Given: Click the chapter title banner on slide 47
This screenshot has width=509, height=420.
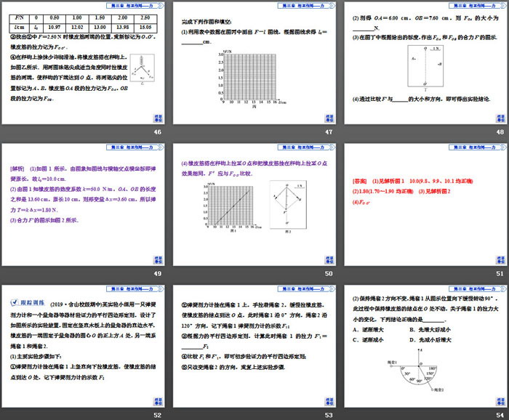Looking at the screenshot, I should [306, 6].
